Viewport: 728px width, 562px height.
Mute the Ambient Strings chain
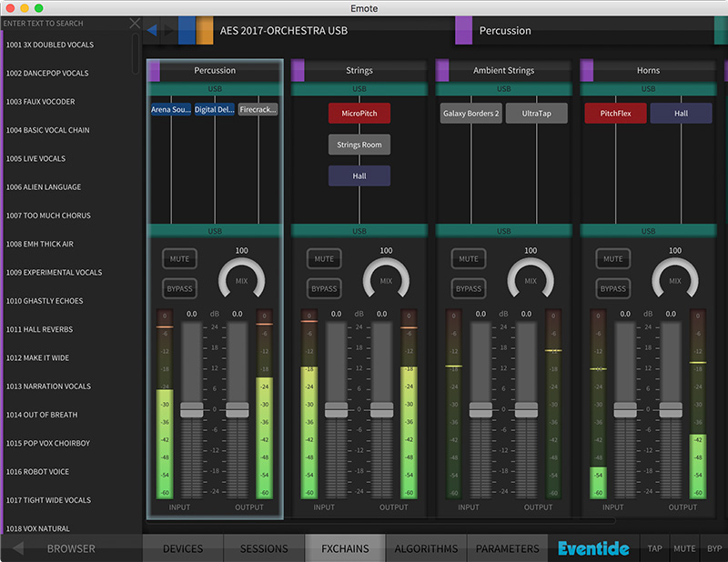coord(469,259)
